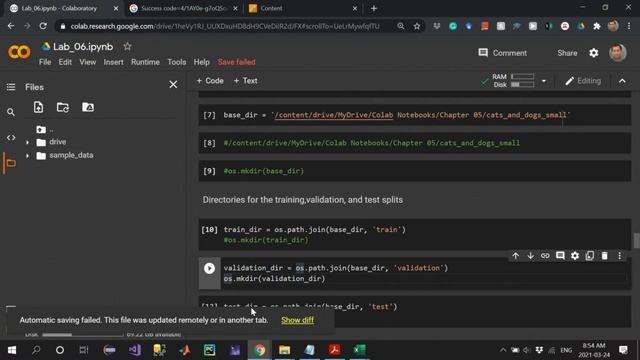Copy link to the cell

(x=545, y=256)
